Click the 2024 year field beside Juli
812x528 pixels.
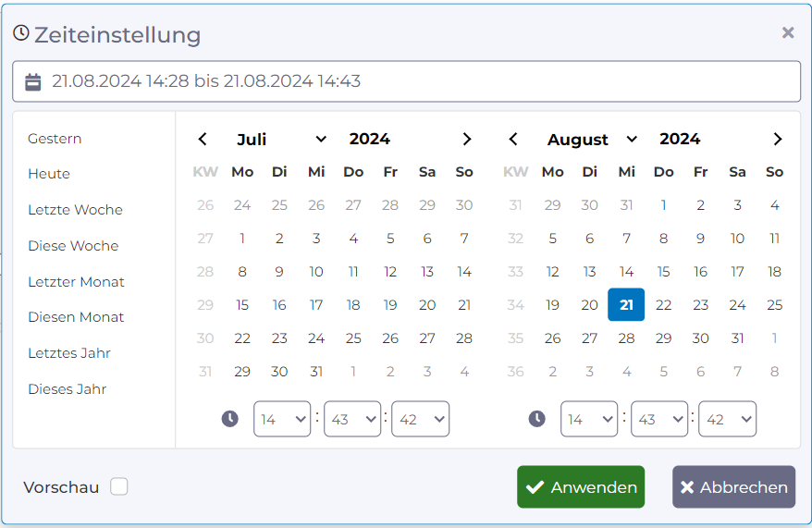pyautogui.click(x=370, y=139)
